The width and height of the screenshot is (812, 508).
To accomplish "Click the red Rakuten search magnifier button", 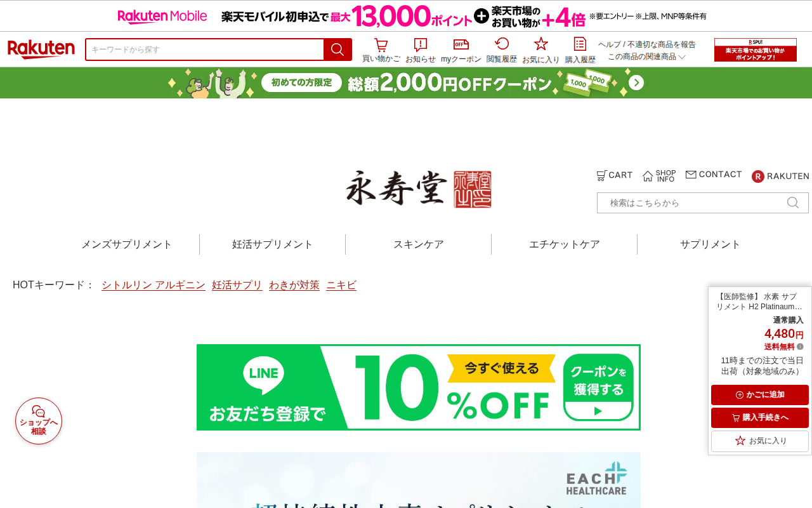I will (337, 50).
